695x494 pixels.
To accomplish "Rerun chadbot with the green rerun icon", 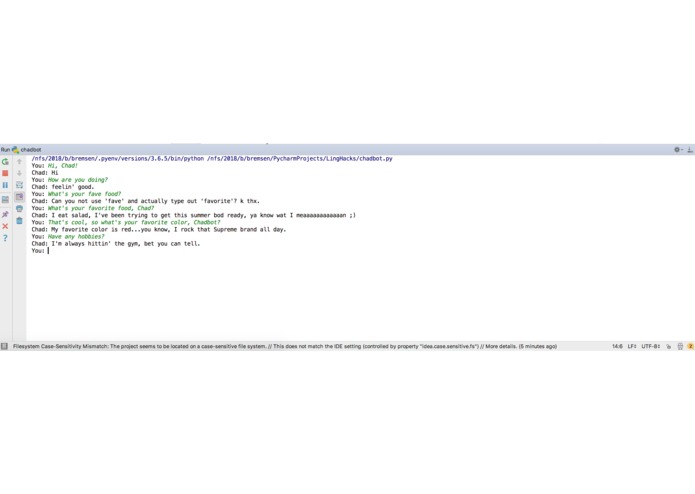I will [5, 162].
